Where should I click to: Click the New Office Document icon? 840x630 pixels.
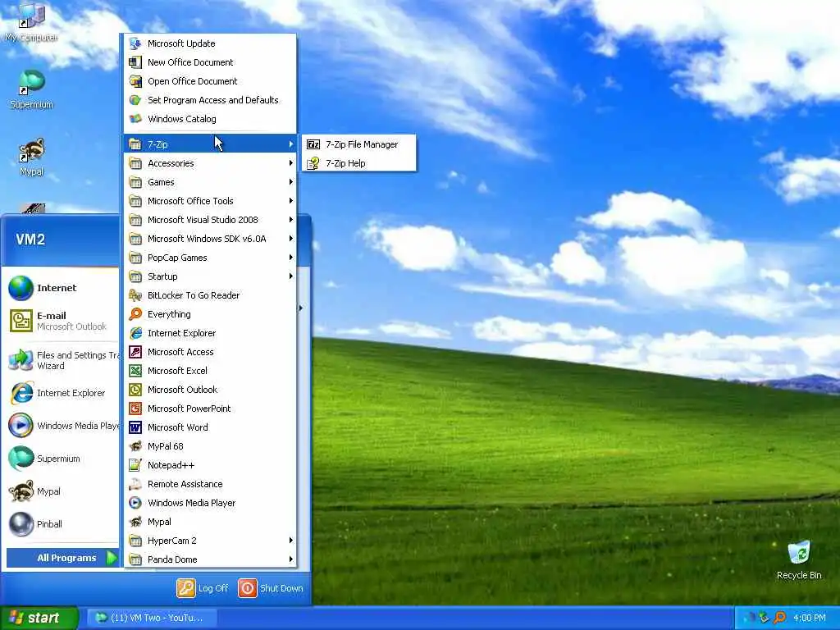tap(135, 62)
